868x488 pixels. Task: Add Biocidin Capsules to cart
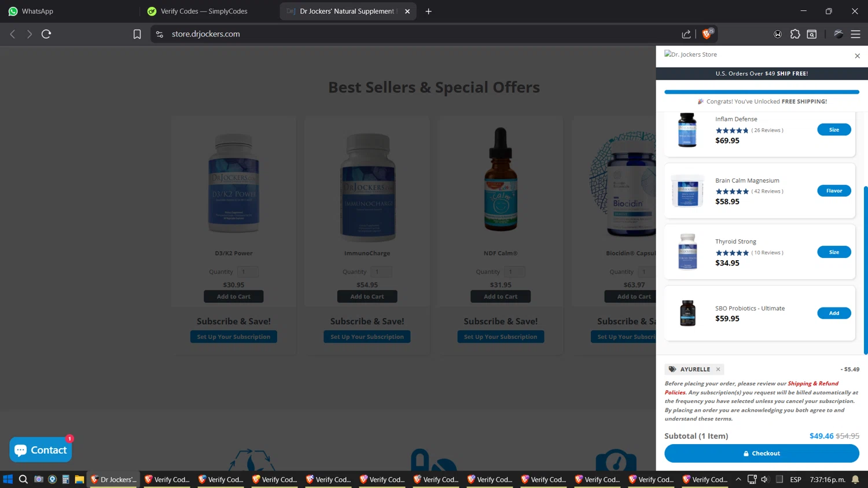630,297
